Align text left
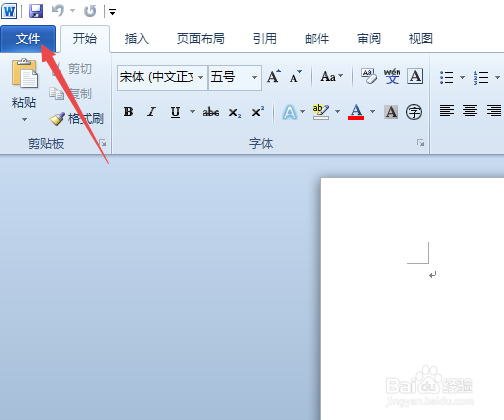 pos(447,111)
